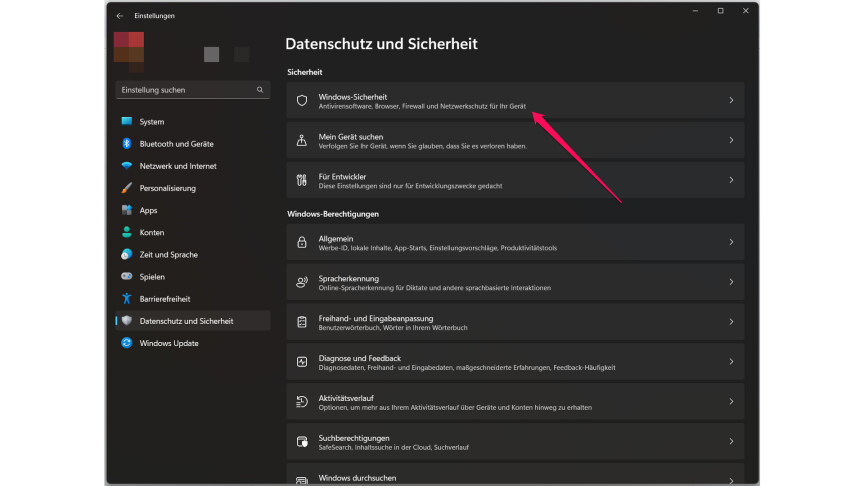Click the Netzwerk wifi icon
Image resolution: width=864 pixels, height=486 pixels.
click(127, 166)
